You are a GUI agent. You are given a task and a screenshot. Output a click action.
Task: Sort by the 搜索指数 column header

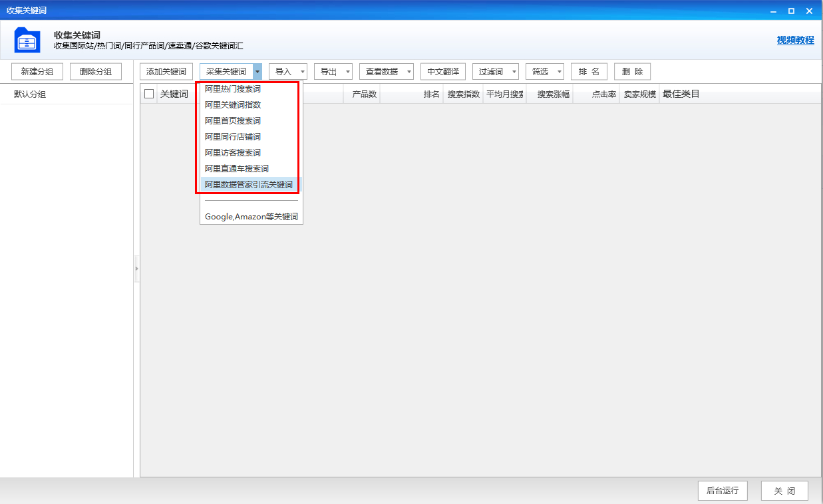(x=463, y=94)
